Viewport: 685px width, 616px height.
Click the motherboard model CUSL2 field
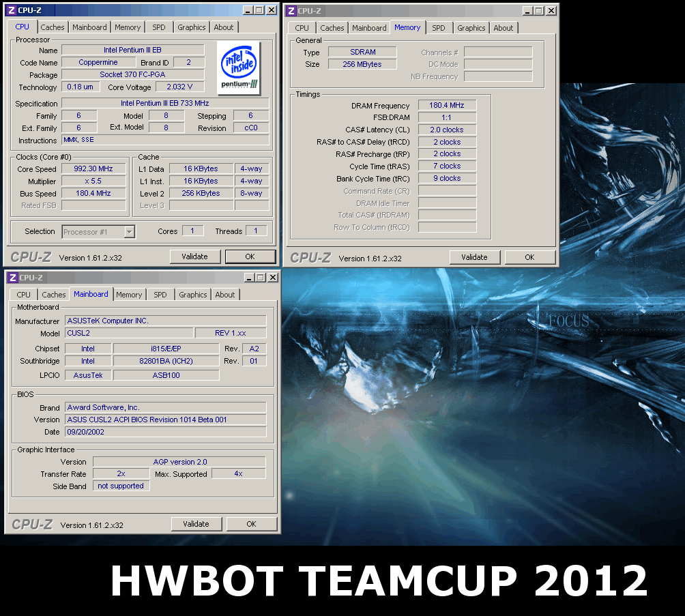pos(130,333)
